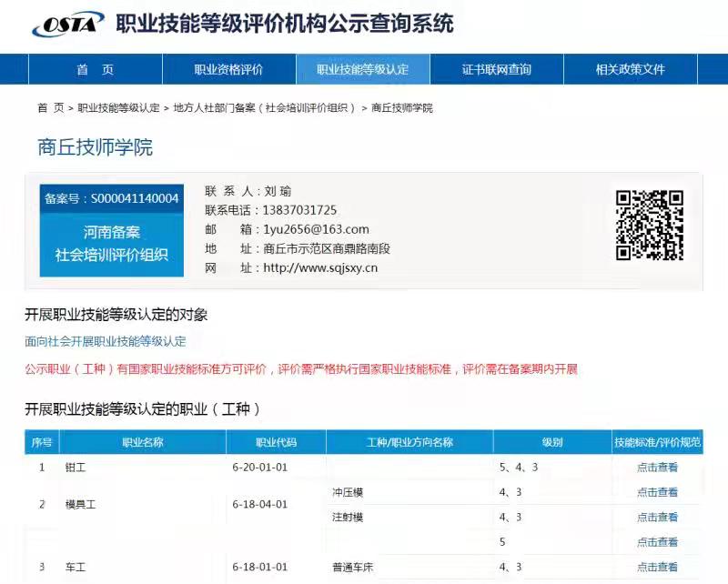Select the large 商丘技师学院 page title

96,147
